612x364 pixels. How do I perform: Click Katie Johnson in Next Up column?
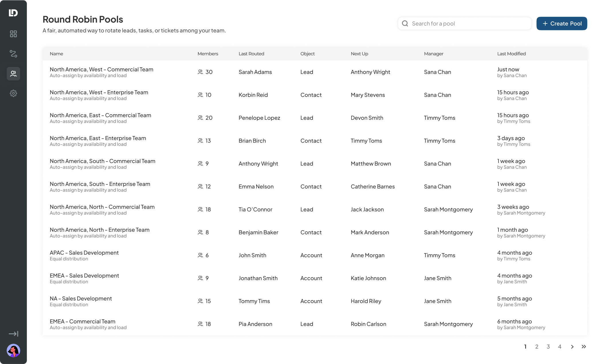click(368, 278)
